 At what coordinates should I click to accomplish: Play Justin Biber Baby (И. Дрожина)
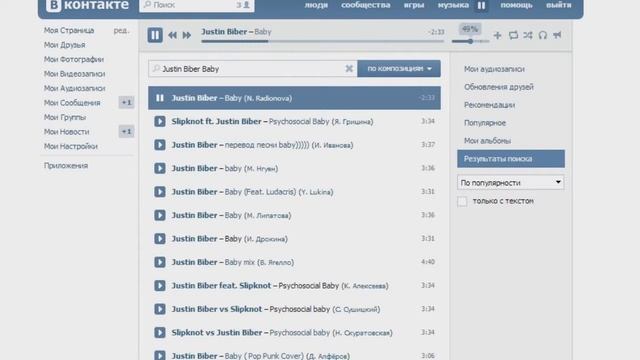pyautogui.click(x=160, y=239)
